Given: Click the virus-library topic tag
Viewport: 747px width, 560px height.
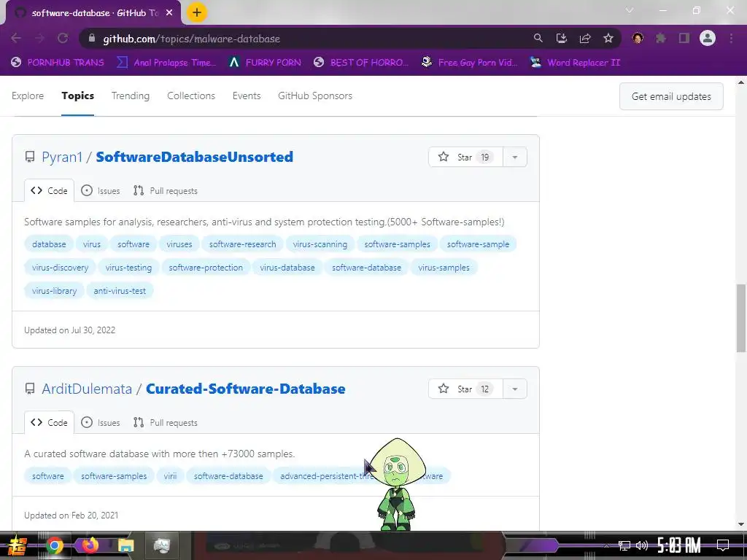Looking at the screenshot, I should [54, 291].
